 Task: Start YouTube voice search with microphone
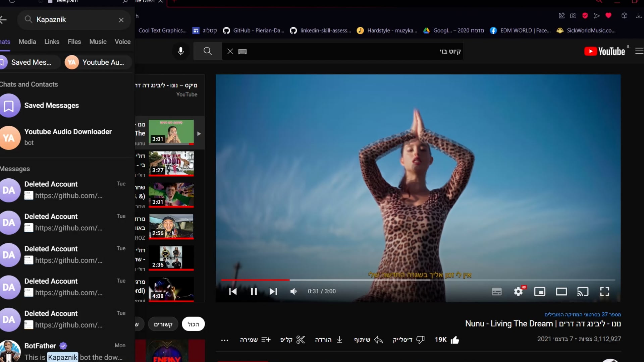[x=180, y=51]
